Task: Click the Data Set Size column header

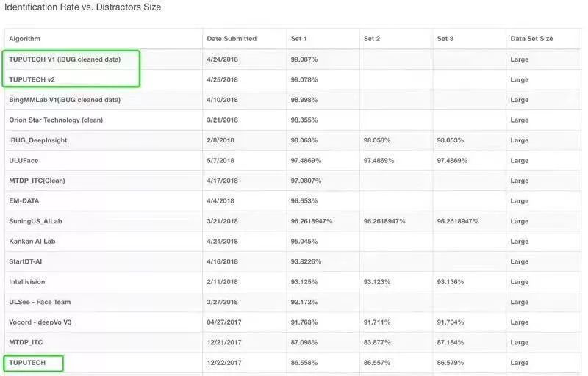Action: tap(531, 39)
